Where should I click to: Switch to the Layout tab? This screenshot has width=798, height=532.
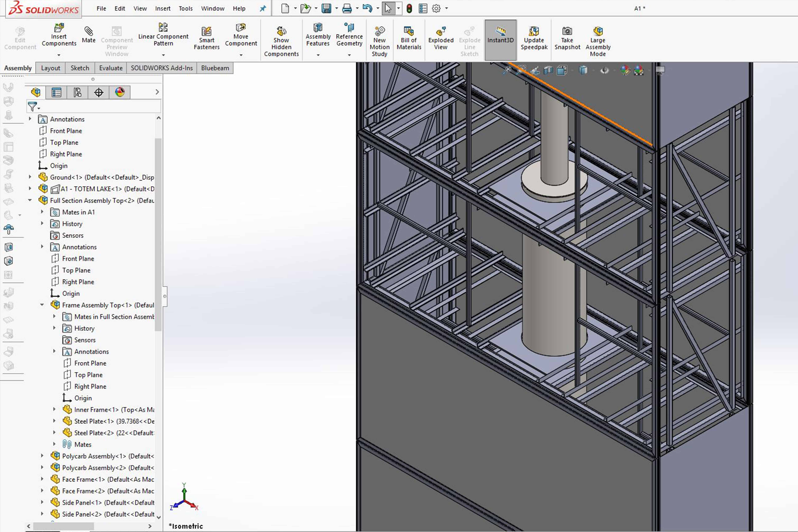50,68
